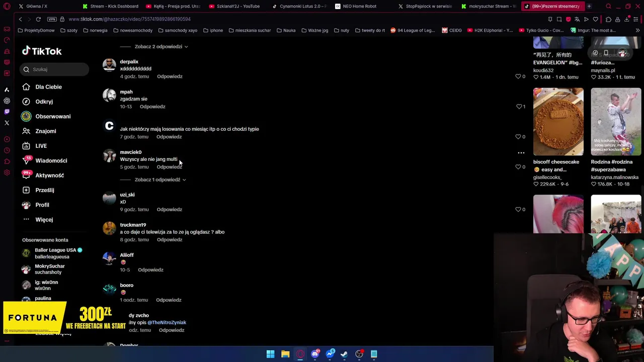Click the Prześlij upload plus icon
The image size is (644, 362).
[26, 190]
